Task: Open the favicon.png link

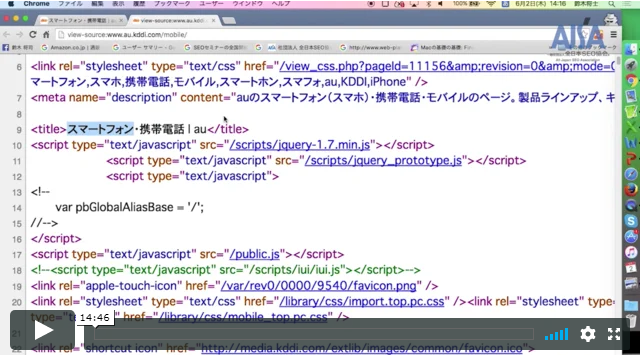Action: click(x=318, y=286)
